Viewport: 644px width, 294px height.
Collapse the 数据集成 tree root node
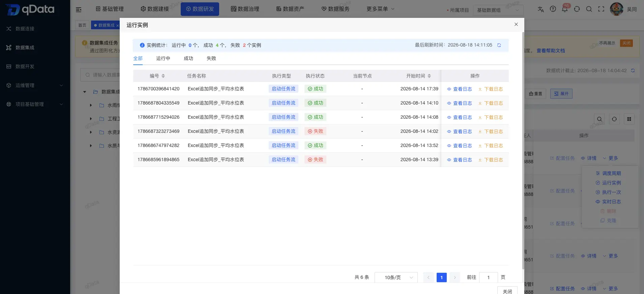pos(85,92)
